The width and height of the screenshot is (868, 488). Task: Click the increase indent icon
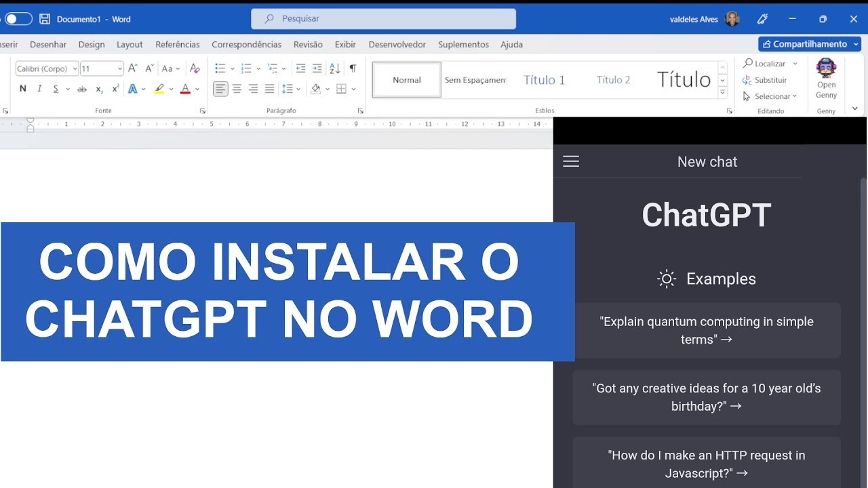coord(317,68)
